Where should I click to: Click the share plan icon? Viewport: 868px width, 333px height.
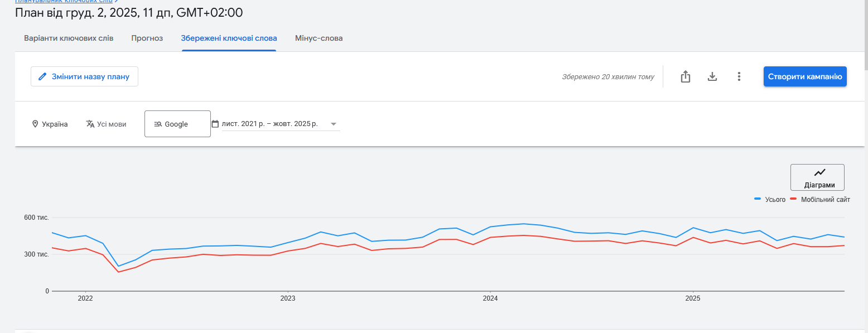point(686,77)
